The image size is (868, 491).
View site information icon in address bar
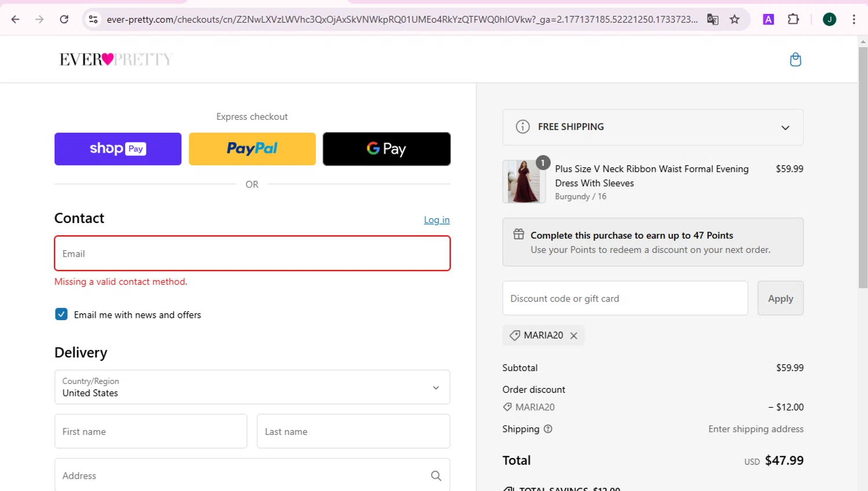click(x=93, y=19)
